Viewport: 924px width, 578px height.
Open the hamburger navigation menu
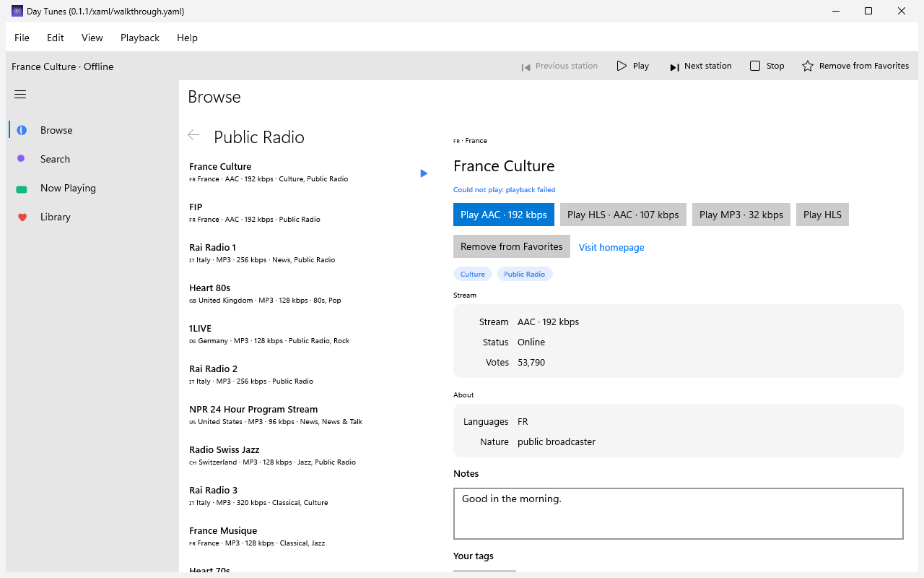[x=20, y=94]
